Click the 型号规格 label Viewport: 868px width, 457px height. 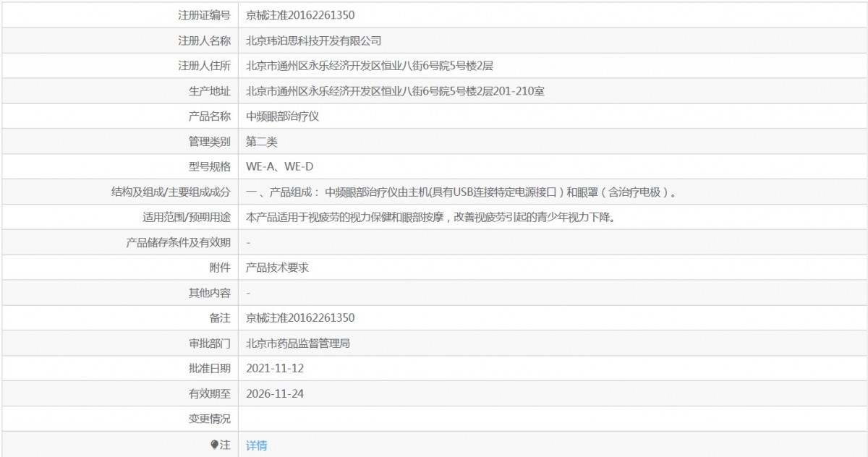pos(209,167)
